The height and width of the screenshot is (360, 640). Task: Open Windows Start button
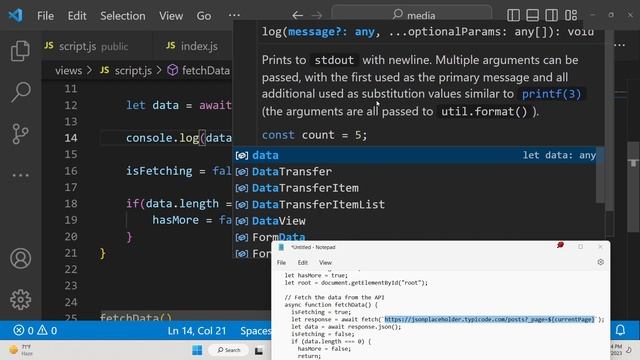[x=197, y=350]
